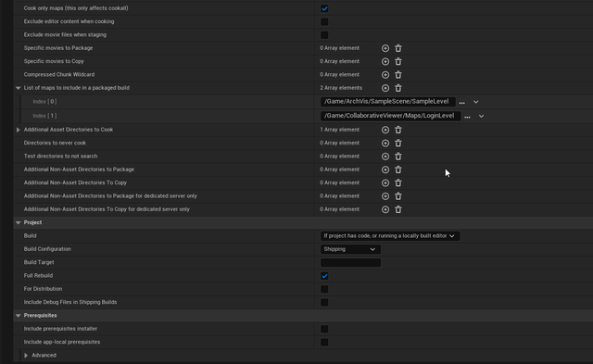This screenshot has height=364, width=593.
Task: Click the 2 Array elements count
Action: 341,88
